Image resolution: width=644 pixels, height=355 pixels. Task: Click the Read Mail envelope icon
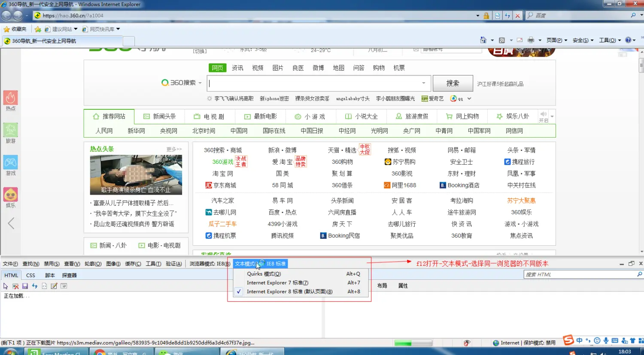519,40
